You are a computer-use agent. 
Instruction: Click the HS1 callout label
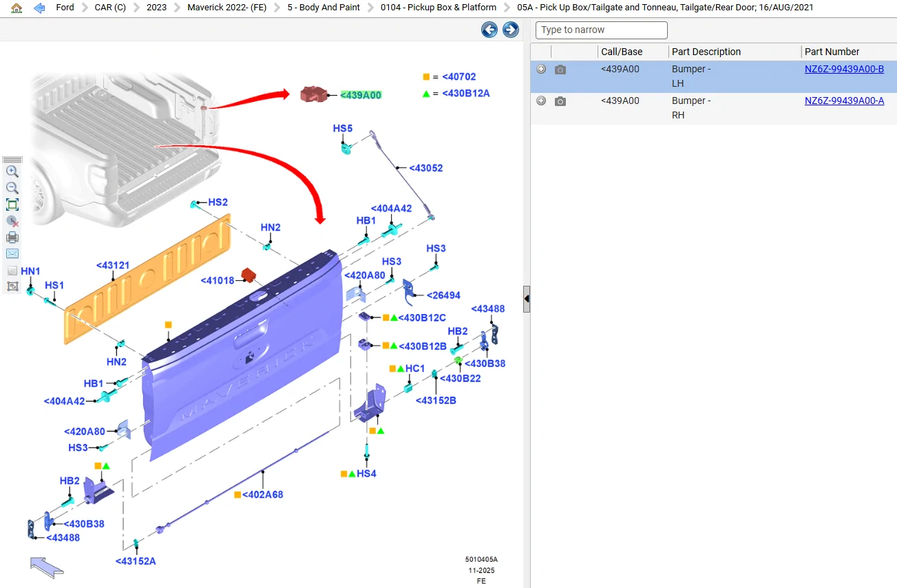click(54, 285)
